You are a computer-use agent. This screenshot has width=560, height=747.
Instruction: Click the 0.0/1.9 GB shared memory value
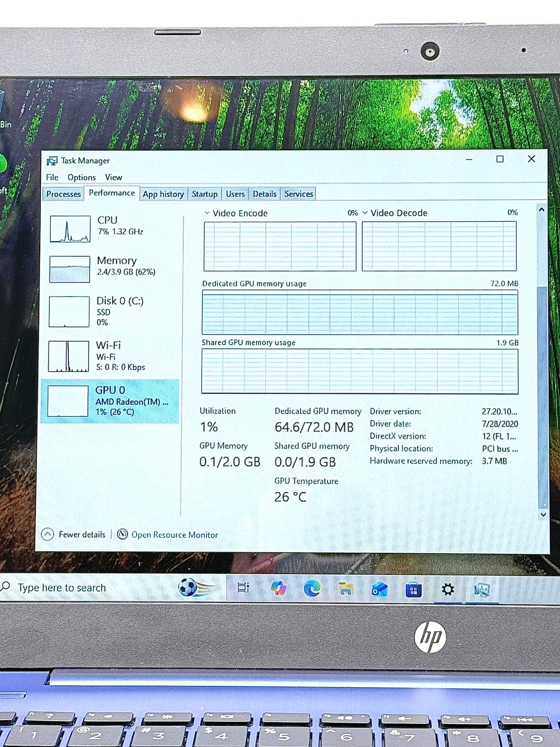305,462
